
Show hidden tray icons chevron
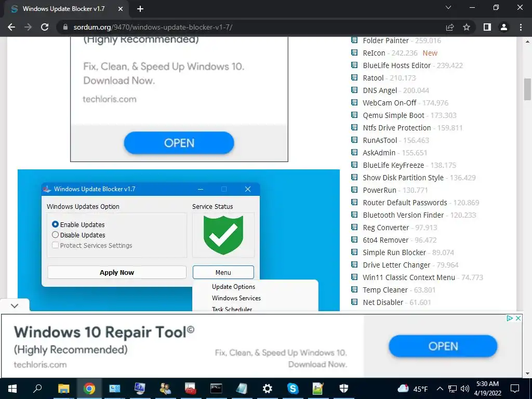pos(440,389)
